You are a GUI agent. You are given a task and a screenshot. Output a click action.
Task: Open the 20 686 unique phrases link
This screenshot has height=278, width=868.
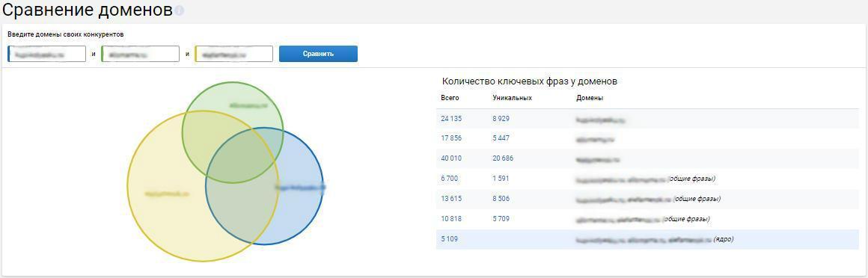point(503,158)
